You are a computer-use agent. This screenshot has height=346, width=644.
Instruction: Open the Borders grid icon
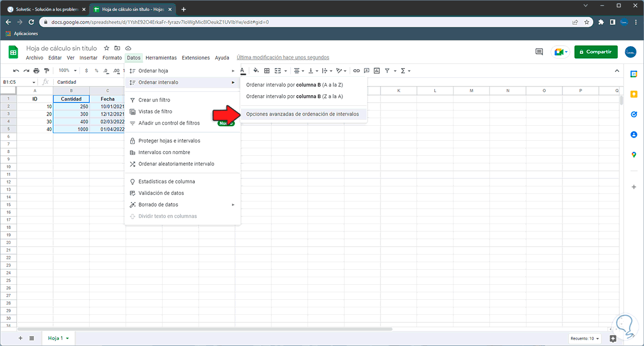pos(267,70)
